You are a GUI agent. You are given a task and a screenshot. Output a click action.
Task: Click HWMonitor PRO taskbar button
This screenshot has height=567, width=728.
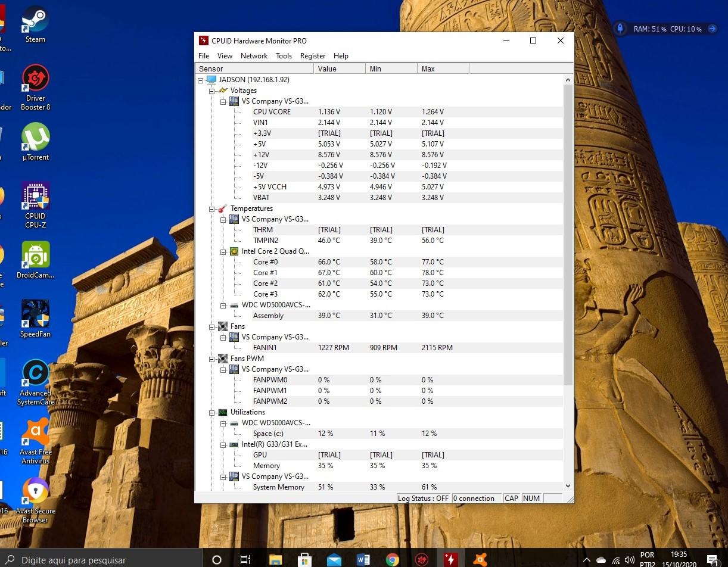450,559
